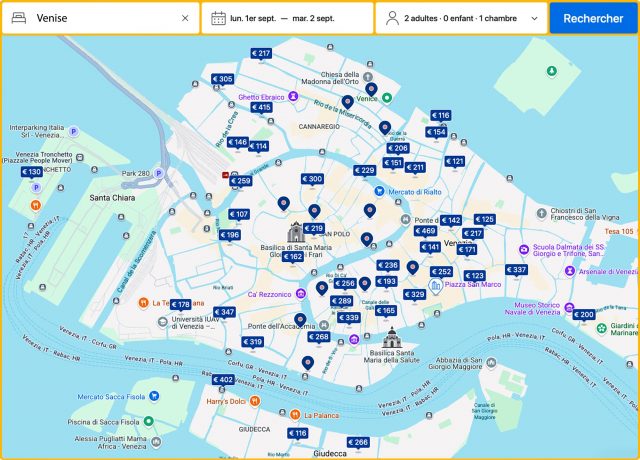Clear the Venise destination with the X icon
The width and height of the screenshot is (640, 460).
tap(185, 18)
